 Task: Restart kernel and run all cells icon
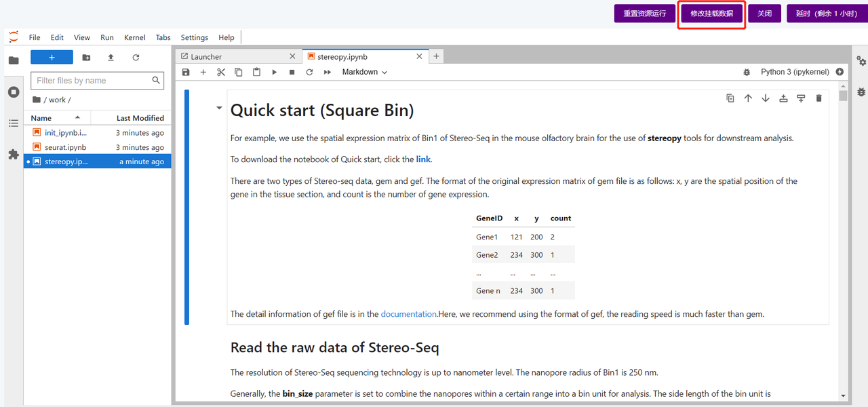(x=327, y=72)
